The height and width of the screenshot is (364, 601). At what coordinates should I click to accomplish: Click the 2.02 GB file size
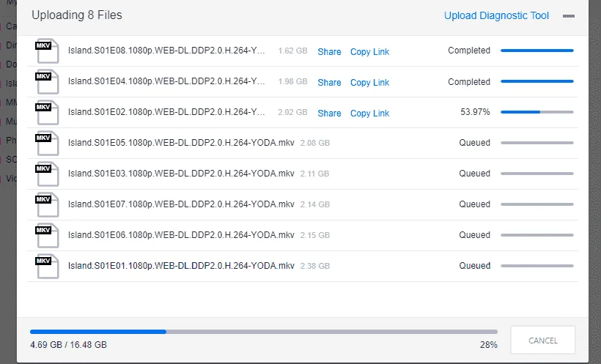pos(292,112)
